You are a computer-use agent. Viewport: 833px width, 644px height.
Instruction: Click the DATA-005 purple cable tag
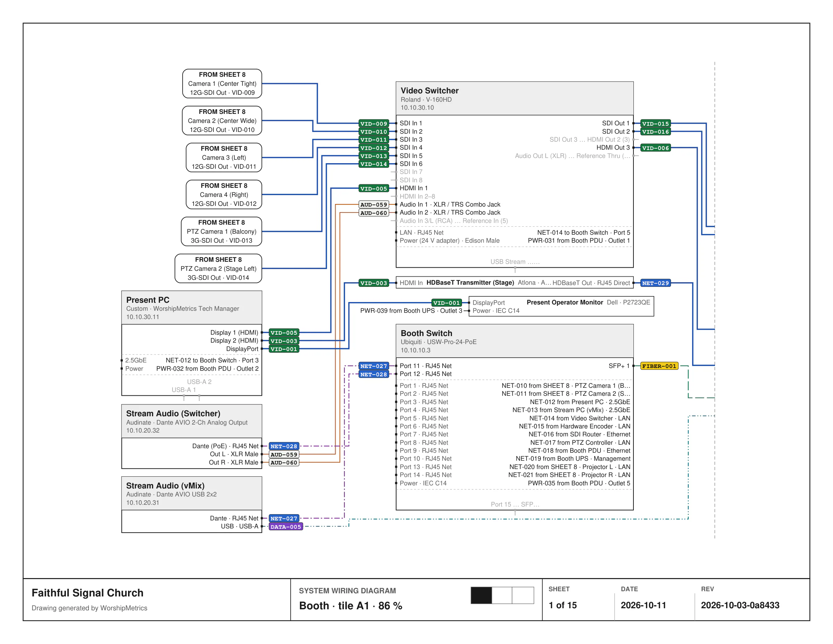click(x=286, y=527)
